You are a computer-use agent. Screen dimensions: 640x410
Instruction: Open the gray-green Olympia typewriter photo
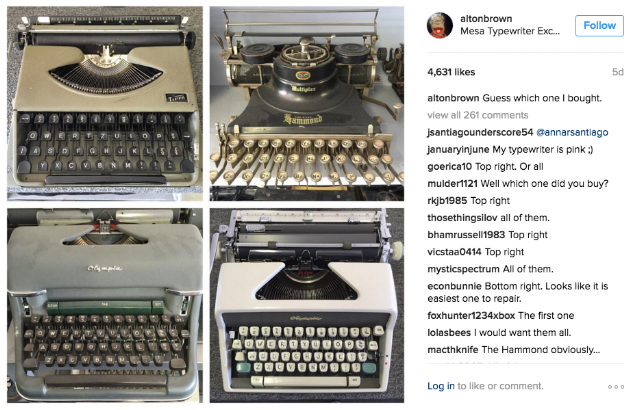pyautogui.click(x=105, y=306)
